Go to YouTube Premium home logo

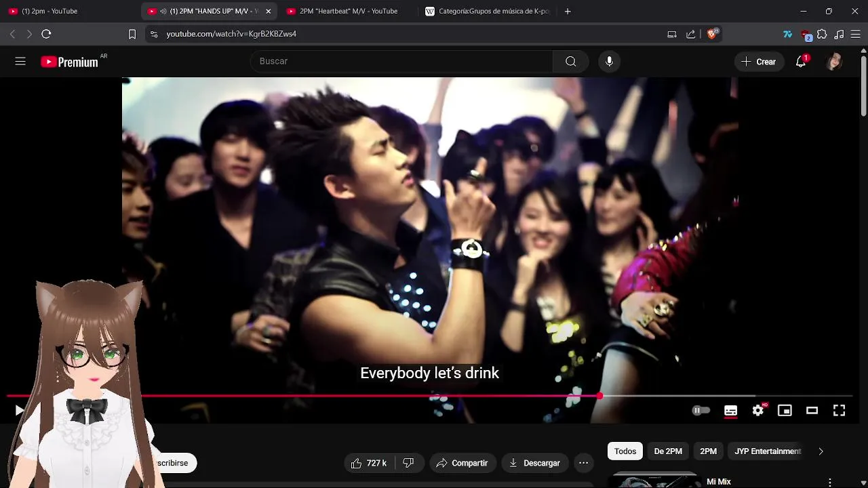tap(70, 62)
